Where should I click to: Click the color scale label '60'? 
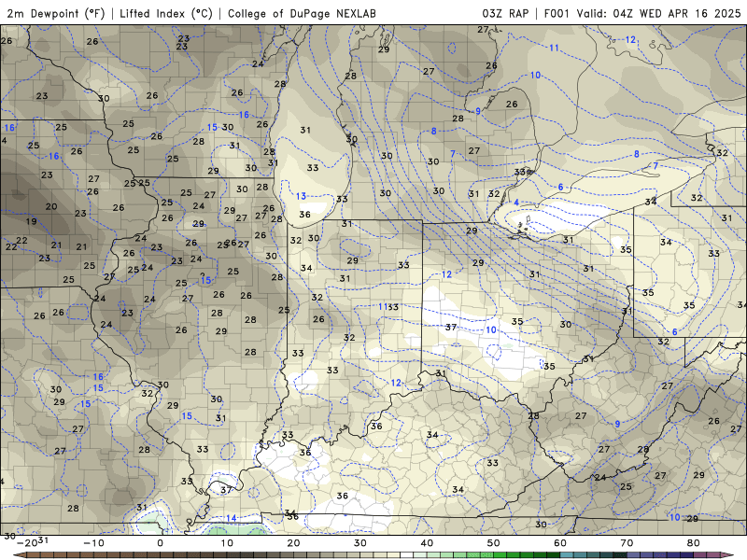(560, 543)
